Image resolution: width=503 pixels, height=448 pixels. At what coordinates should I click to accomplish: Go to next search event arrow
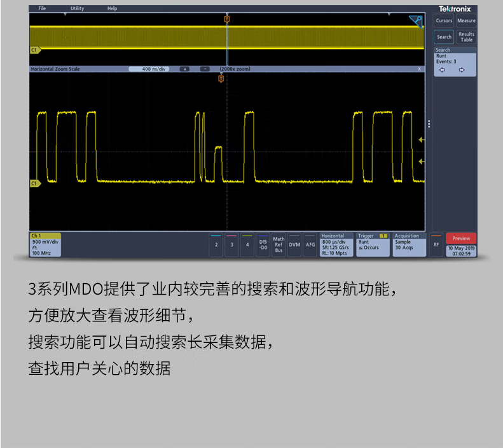(462, 70)
